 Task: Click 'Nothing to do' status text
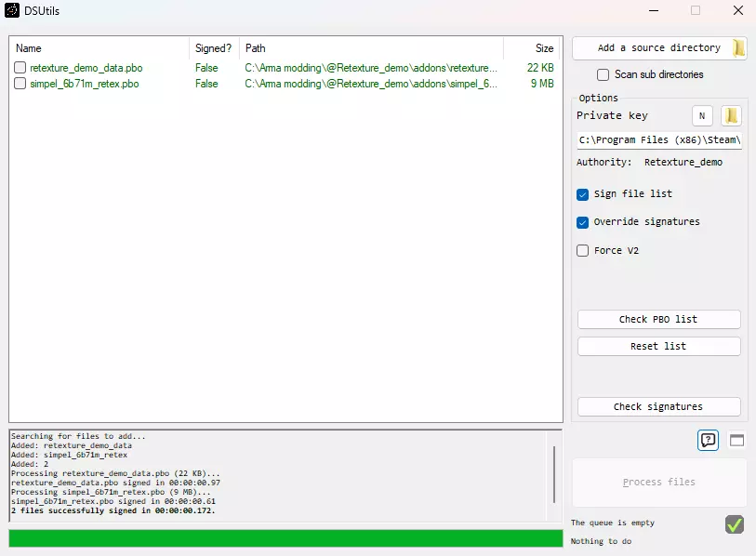602,541
